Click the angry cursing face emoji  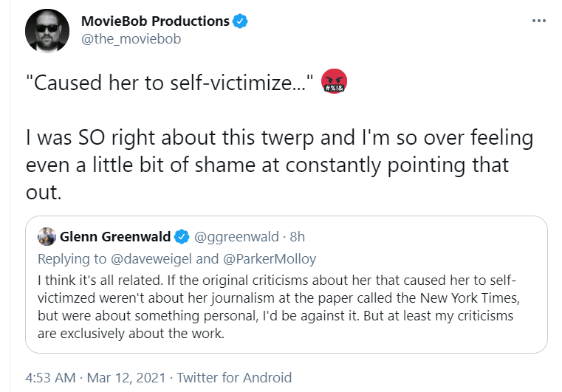coord(334,81)
